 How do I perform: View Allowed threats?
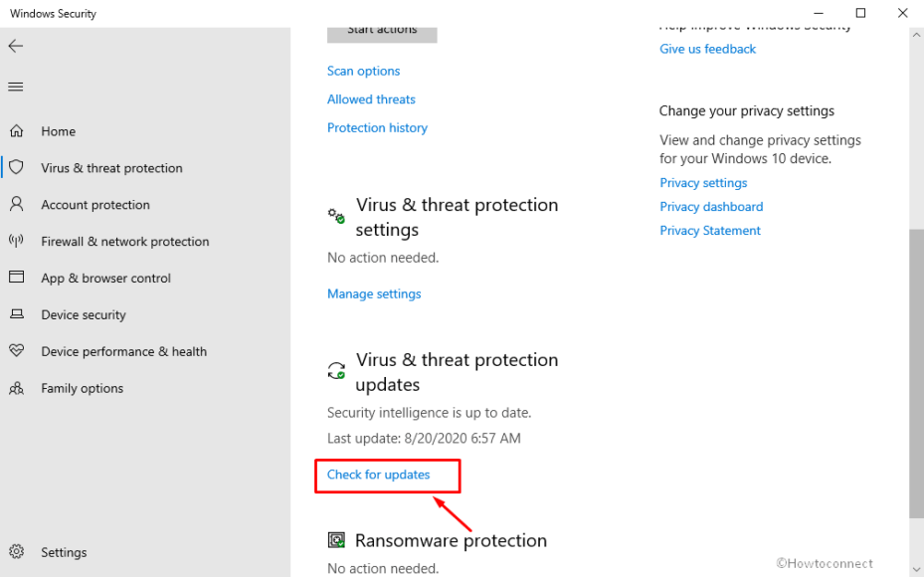pyautogui.click(x=371, y=99)
